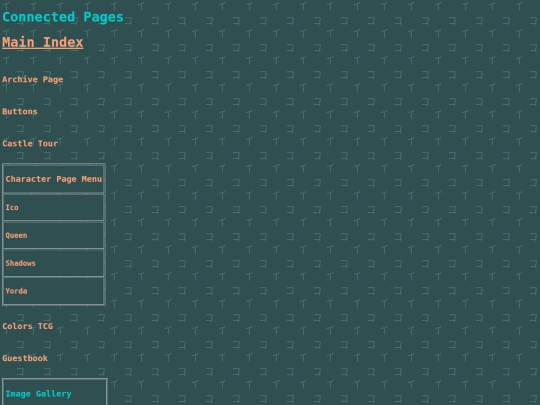Open the Guestbook link
This screenshot has height=405, width=540.
click(25, 358)
